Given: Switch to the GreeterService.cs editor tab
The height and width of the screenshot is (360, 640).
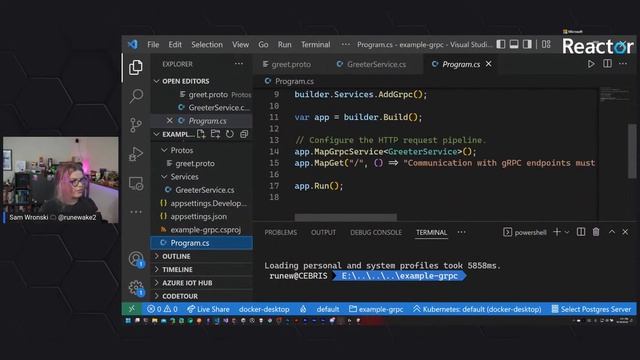Looking at the screenshot, I should coord(376,64).
